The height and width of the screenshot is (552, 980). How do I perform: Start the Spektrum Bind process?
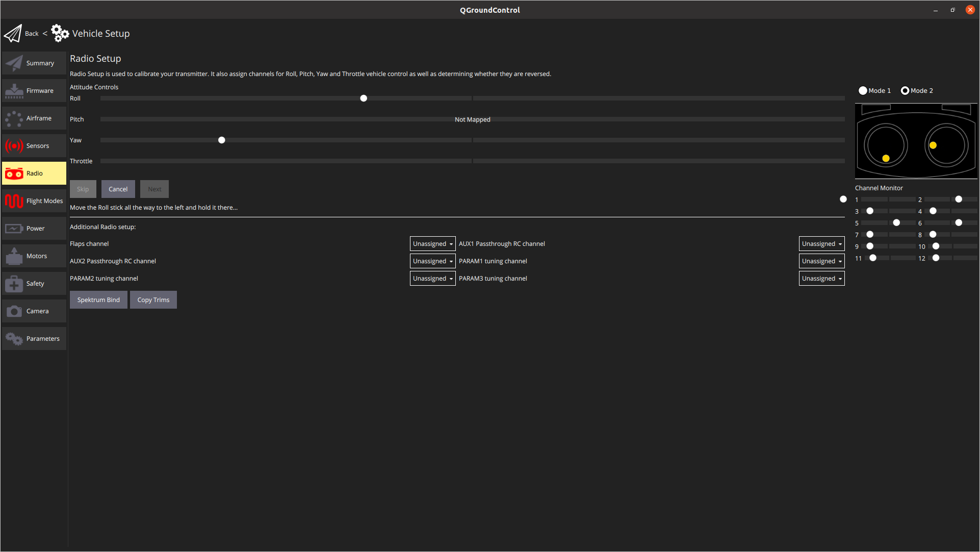[98, 299]
